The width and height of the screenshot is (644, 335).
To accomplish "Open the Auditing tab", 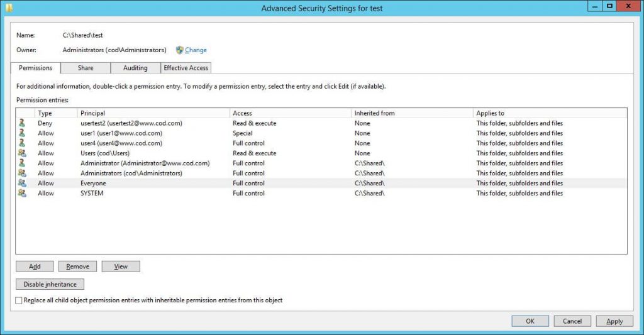I will click(x=135, y=68).
